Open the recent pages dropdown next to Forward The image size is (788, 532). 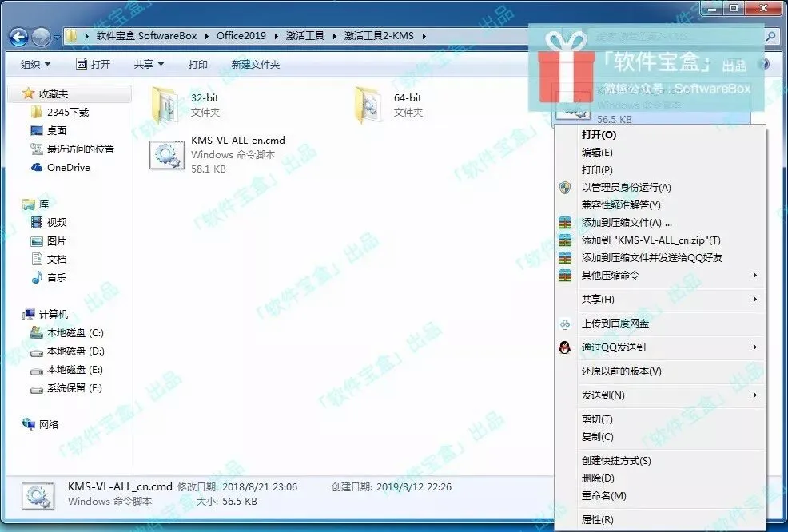pyautogui.click(x=57, y=38)
